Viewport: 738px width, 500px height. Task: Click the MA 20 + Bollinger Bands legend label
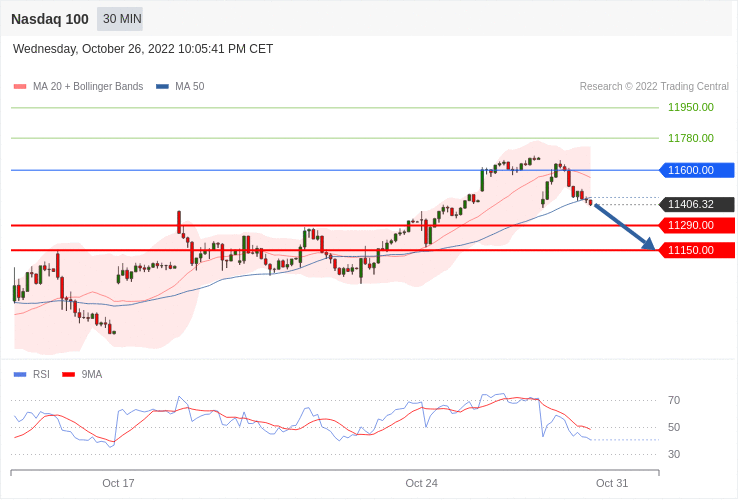[x=88, y=87]
